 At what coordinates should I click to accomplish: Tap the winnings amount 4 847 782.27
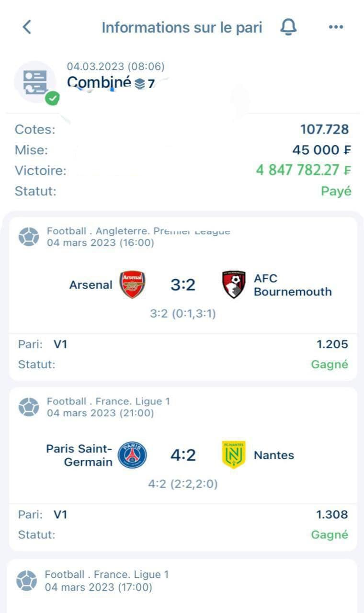[x=303, y=170]
